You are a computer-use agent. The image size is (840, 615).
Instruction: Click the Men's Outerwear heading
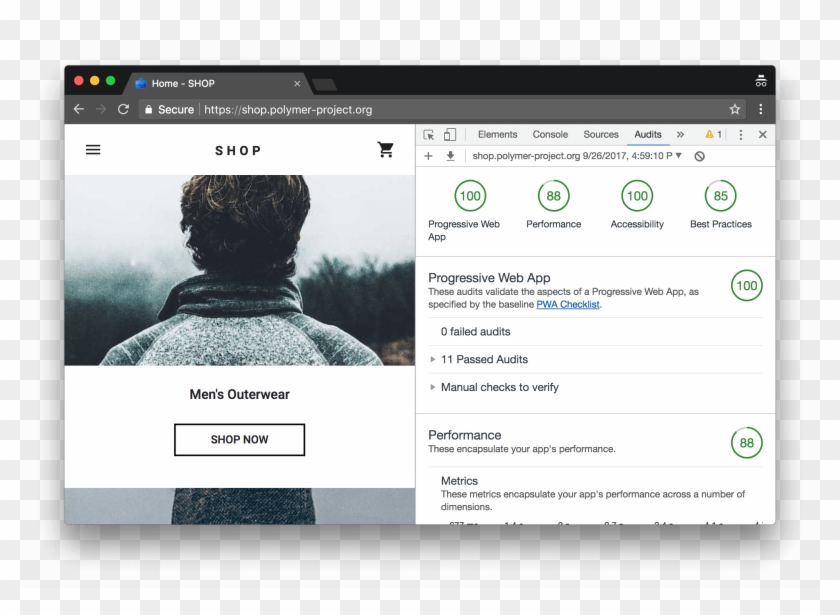click(x=239, y=394)
